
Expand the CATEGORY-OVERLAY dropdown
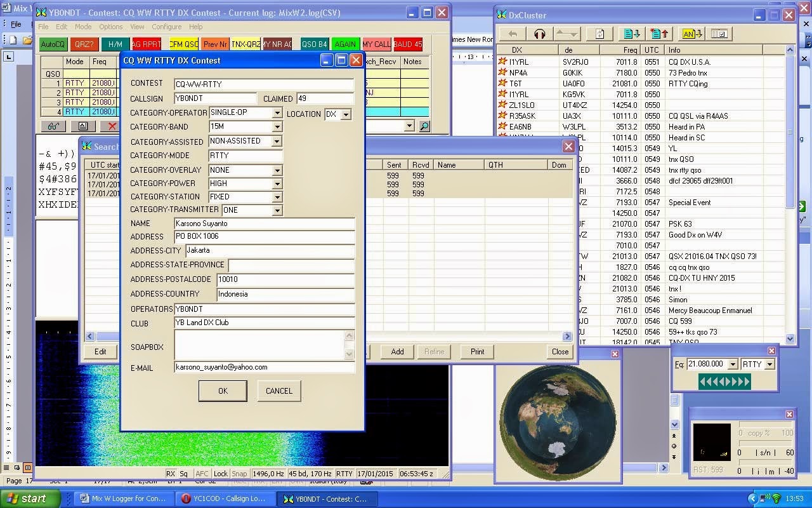277,170
